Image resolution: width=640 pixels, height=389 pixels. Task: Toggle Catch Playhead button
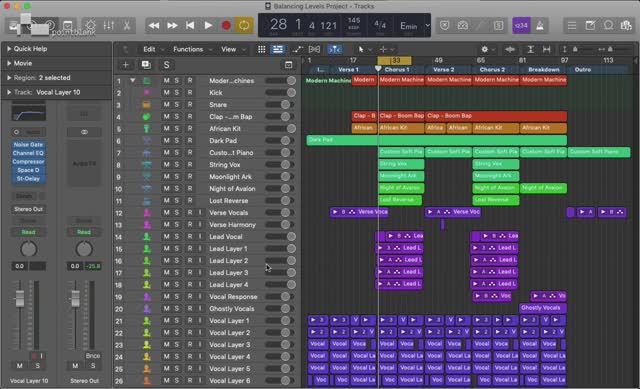334,49
